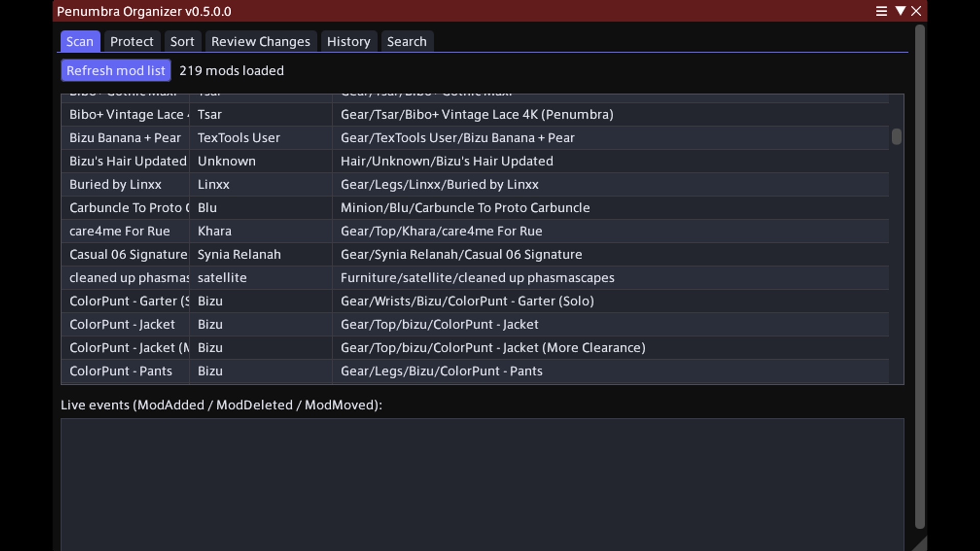Select the Bizu's Hair Updated mod name
The height and width of the screenshot is (551, 980).
click(x=128, y=161)
